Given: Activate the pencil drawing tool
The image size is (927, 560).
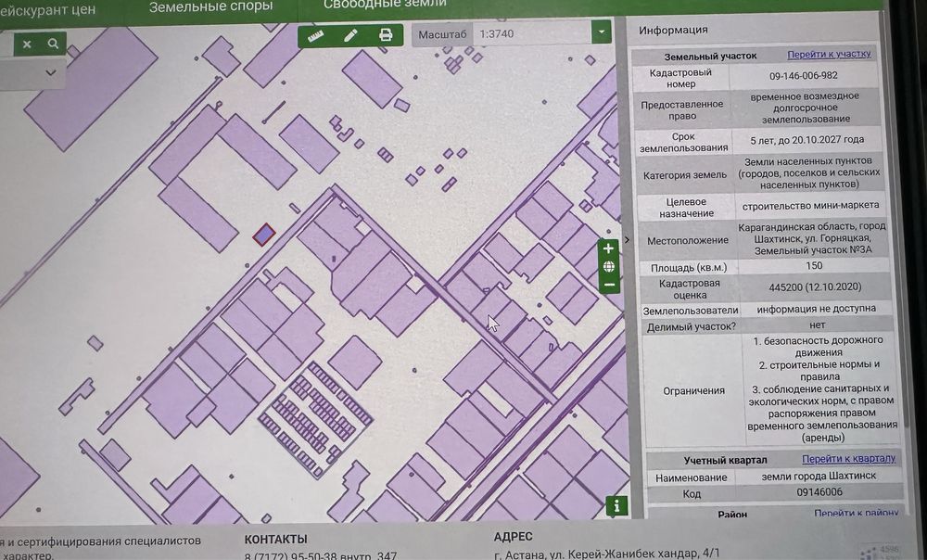Looking at the screenshot, I should click(350, 35).
